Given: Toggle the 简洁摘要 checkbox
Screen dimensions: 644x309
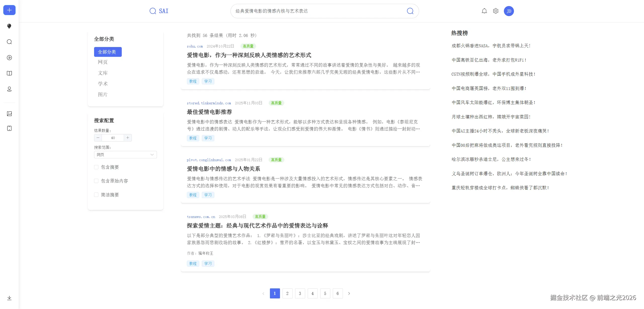Looking at the screenshot, I should 96,195.
